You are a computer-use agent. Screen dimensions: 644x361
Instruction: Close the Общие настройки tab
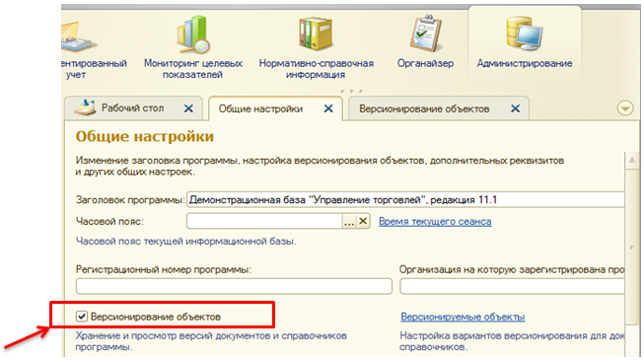coord(328,108)
